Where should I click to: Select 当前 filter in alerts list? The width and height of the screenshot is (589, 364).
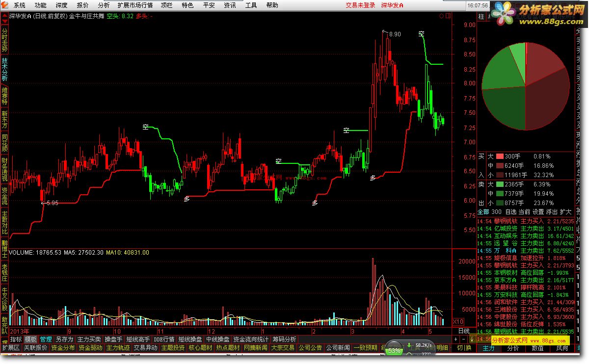pos(524,212)
